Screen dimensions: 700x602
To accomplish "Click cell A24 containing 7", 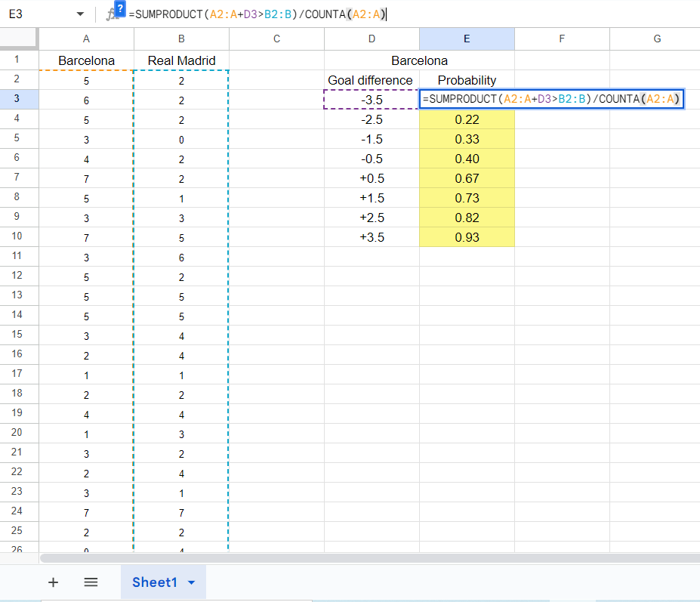I will [86, 512].
